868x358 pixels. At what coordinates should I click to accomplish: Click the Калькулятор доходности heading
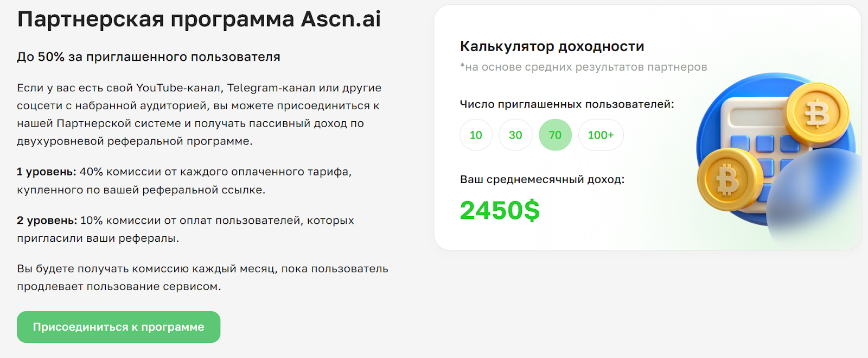coord(552,46)
